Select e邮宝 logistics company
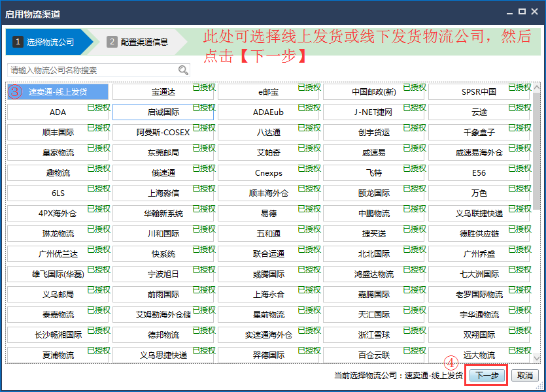The width and height of the screenshot is (546, 392). pos(269,92)
